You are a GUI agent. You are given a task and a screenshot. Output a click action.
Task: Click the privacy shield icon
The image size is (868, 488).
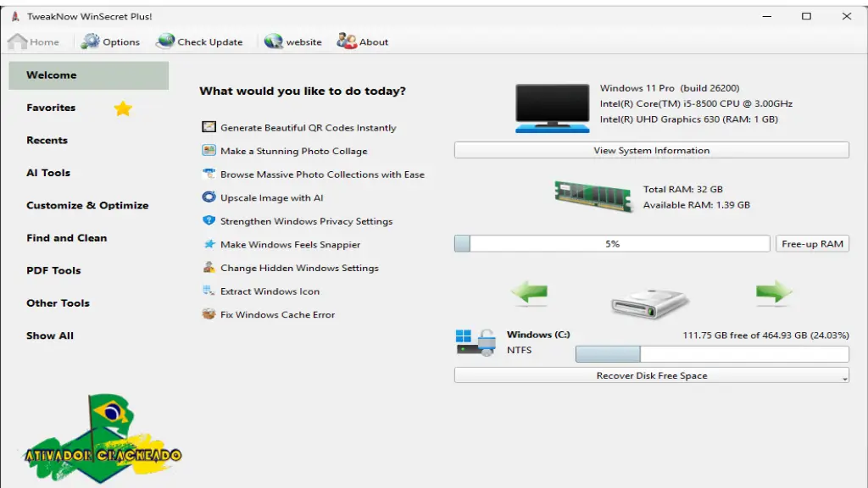209,220
